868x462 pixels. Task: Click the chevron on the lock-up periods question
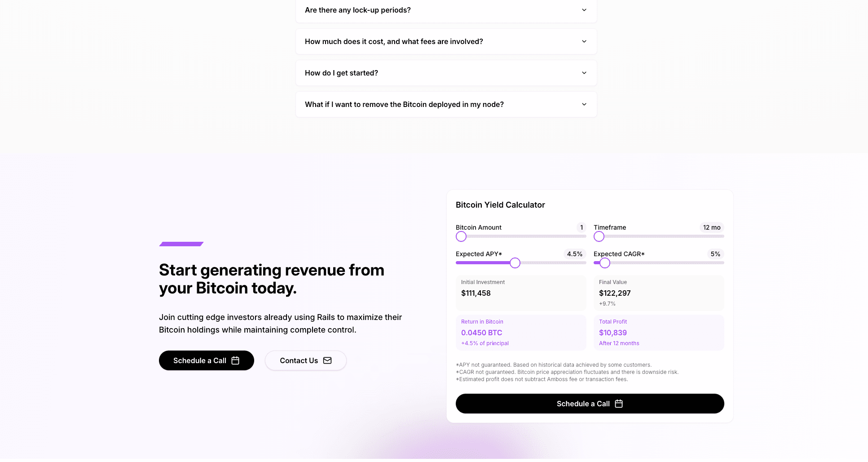(x=584, y=9)
